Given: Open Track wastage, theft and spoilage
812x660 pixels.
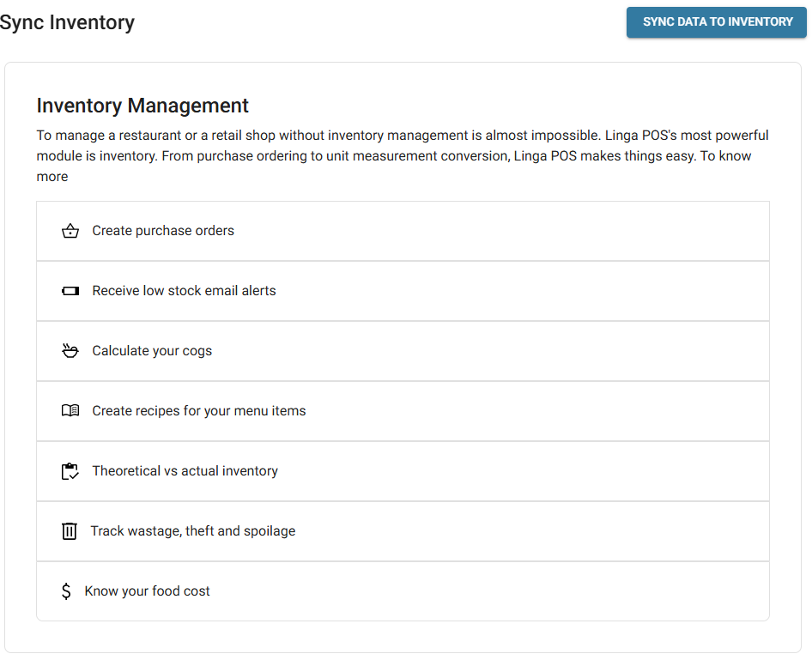Looking at the screenshot, I should coord(192,531).
